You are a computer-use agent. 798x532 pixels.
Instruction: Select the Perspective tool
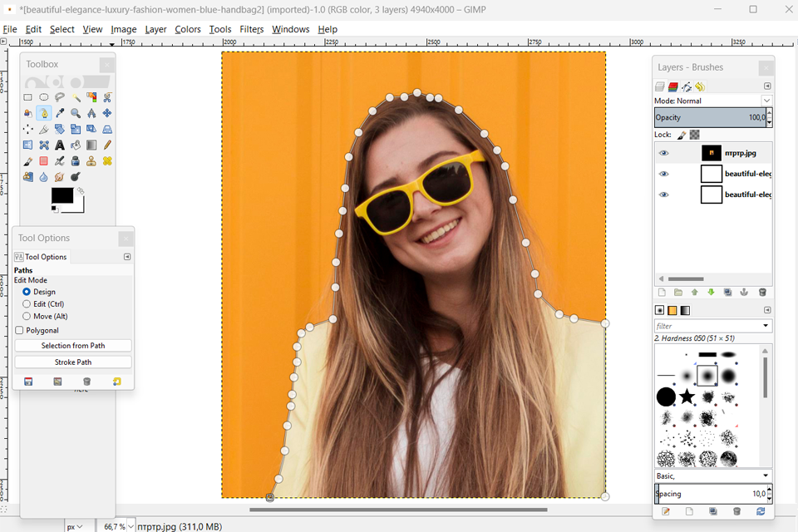pos(107,130)
